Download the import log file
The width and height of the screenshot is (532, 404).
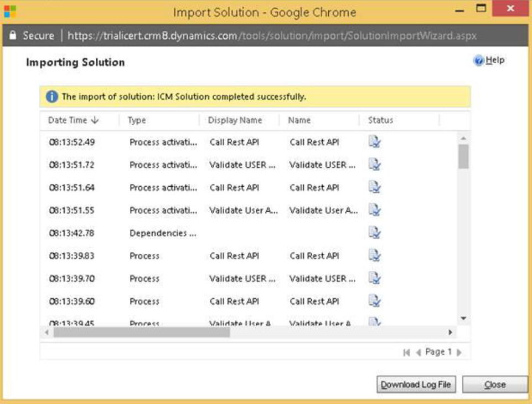point(416,385)
